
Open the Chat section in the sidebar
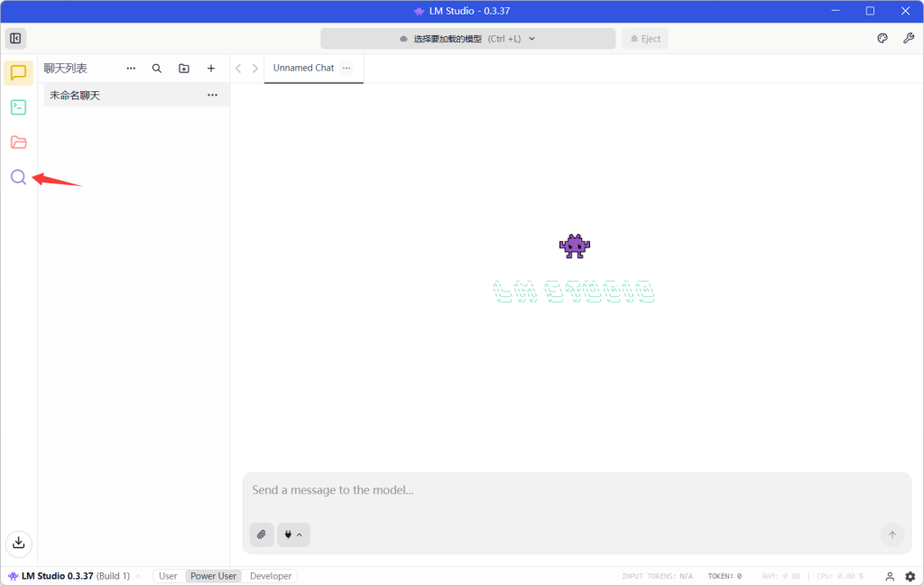[18, 73]
